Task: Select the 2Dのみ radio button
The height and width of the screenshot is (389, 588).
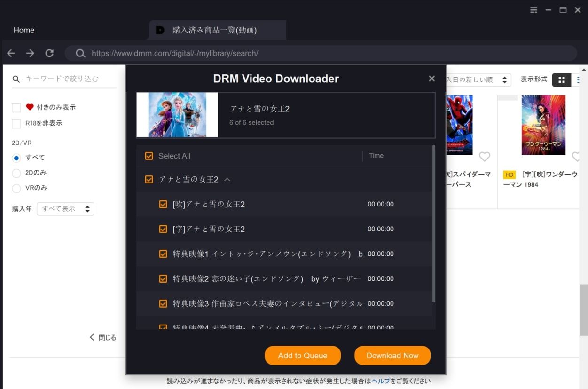Action: [x=16, y=173]
